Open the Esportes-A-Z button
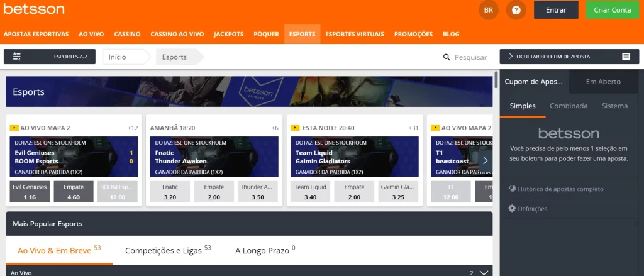 (x=50, y=57)
